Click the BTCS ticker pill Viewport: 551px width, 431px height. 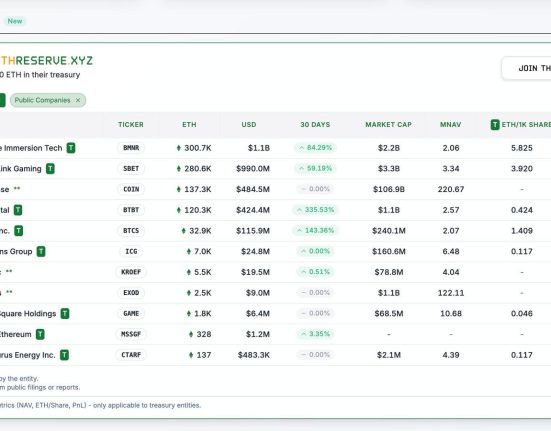point(131,231)
